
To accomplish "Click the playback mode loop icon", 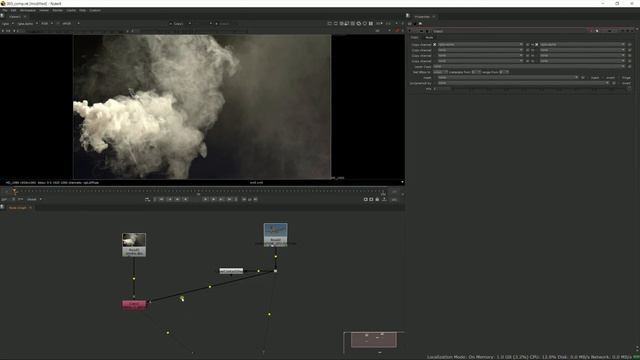I will tap(147, 200).
